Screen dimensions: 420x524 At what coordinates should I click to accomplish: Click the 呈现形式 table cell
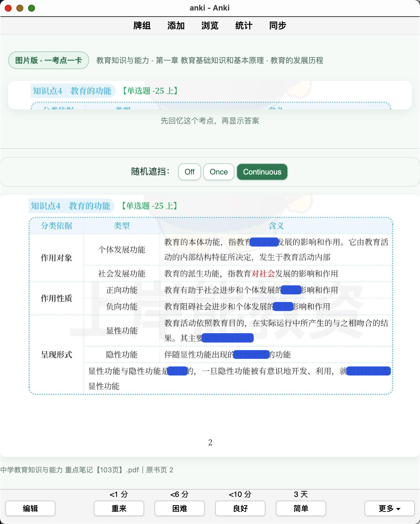click(56, 355)
